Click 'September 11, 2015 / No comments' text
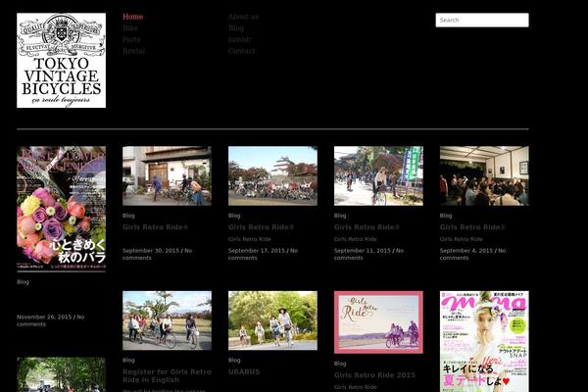Viewport: 588px width, 392px height. pyautogui.click(x=368, y=254)
